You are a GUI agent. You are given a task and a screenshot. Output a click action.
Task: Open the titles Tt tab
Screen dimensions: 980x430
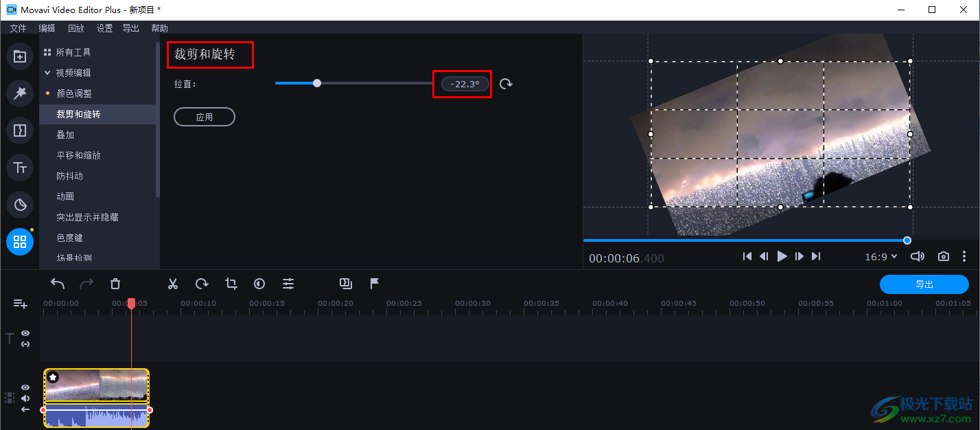point(20,167)
